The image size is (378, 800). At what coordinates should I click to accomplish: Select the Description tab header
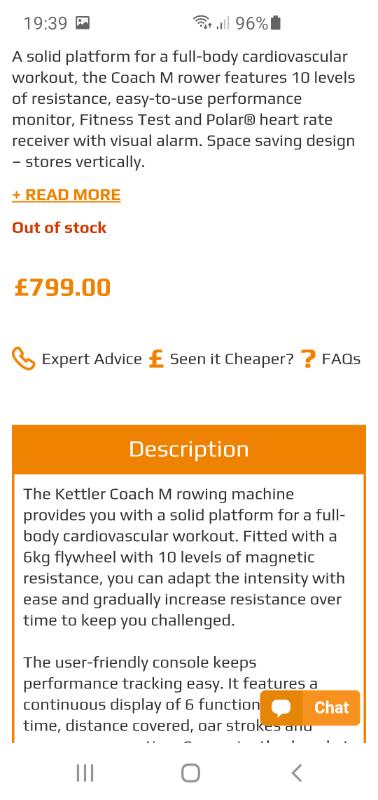pos(189,449)
